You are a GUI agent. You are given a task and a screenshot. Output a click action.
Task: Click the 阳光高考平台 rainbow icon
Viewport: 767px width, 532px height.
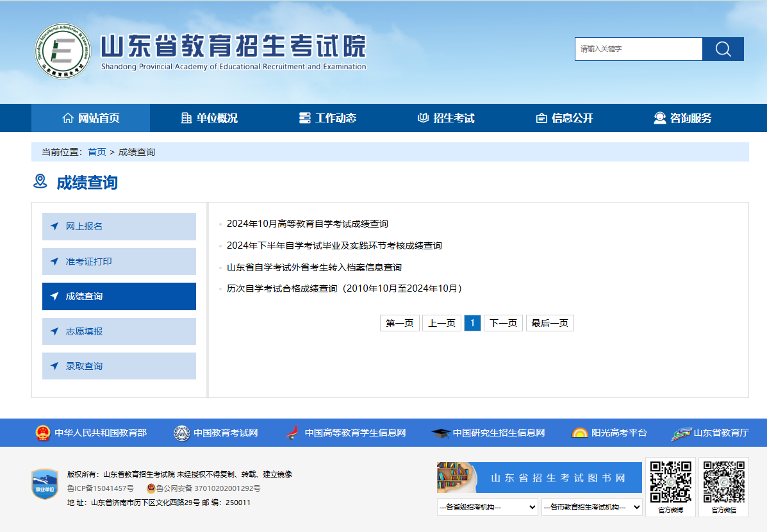pos(579,433)
